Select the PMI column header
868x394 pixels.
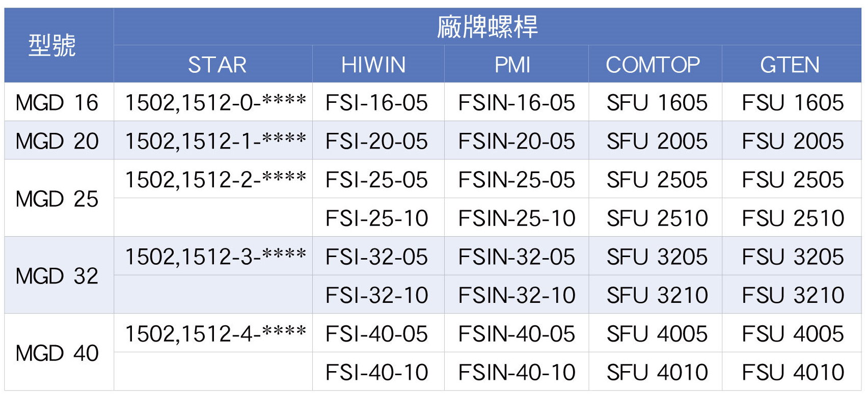tap(512, 65)
